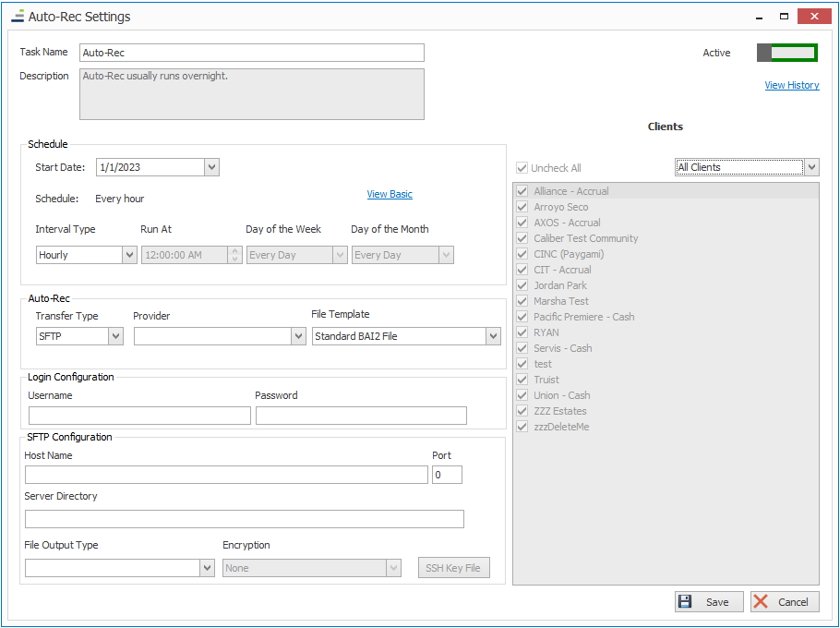The image size is (840, 628).
Task: Click the View Basic schedule link
Action: tap(390, 194)
